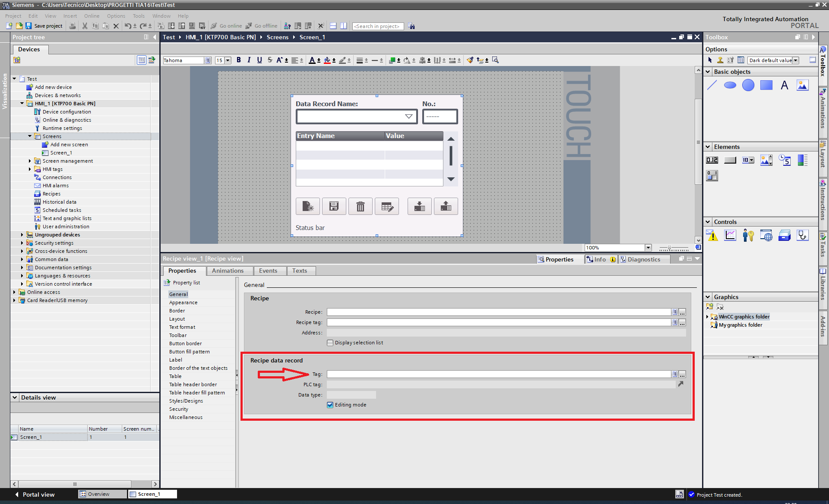Uncheck the Editing mode checkbox
This screenshot has width=829, height=504.
pyautogui.click(x=330, y=405)
